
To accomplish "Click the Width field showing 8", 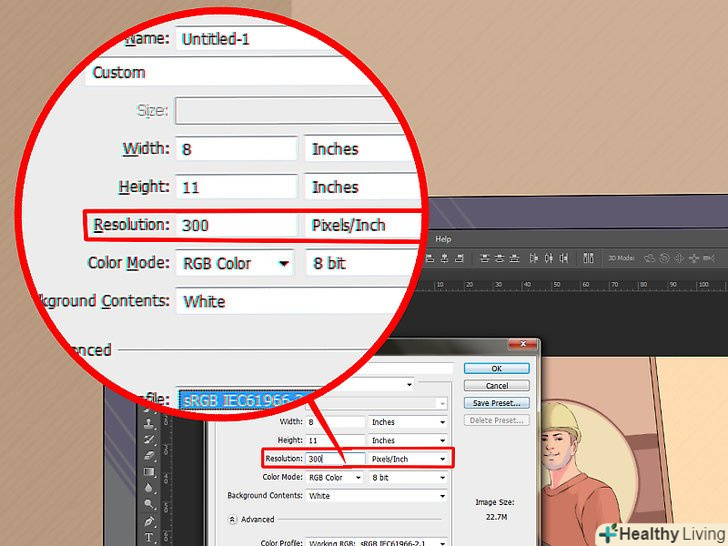I will tap(335, 422).
